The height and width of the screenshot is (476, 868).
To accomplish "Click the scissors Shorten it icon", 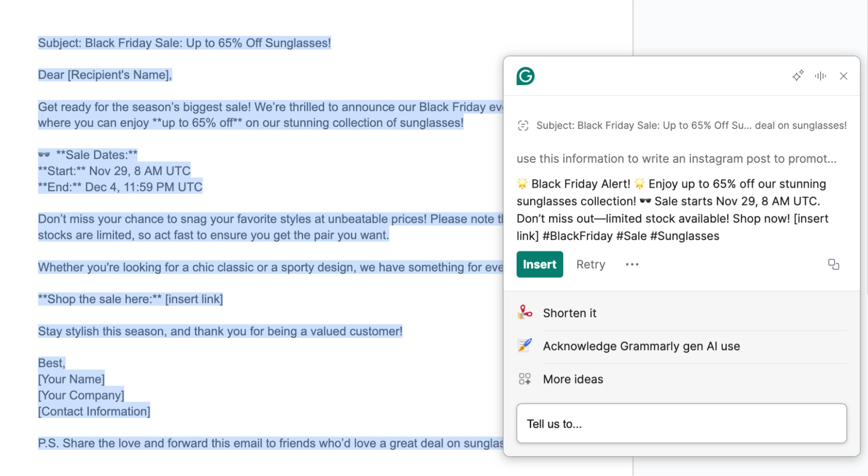I will point(525,312).
